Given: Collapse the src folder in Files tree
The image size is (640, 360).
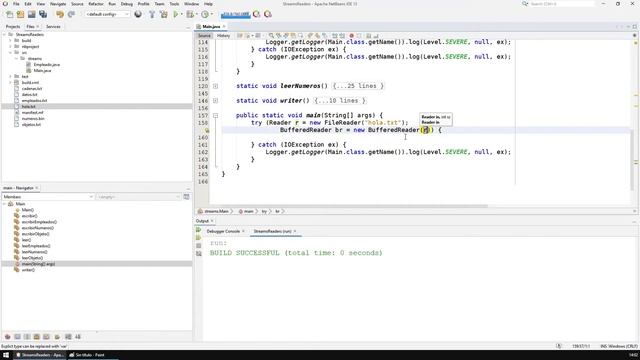Looking at the screenshot, I should pos(10,53).
